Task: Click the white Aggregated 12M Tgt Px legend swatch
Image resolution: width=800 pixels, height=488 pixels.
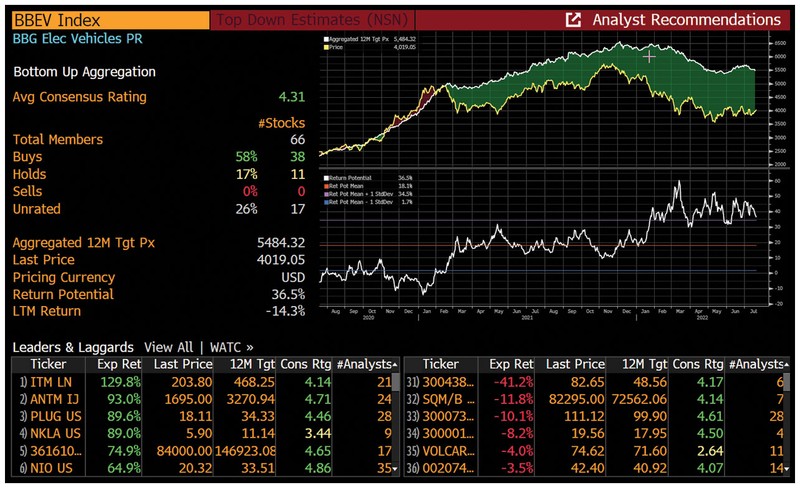Action: [327, 39]
